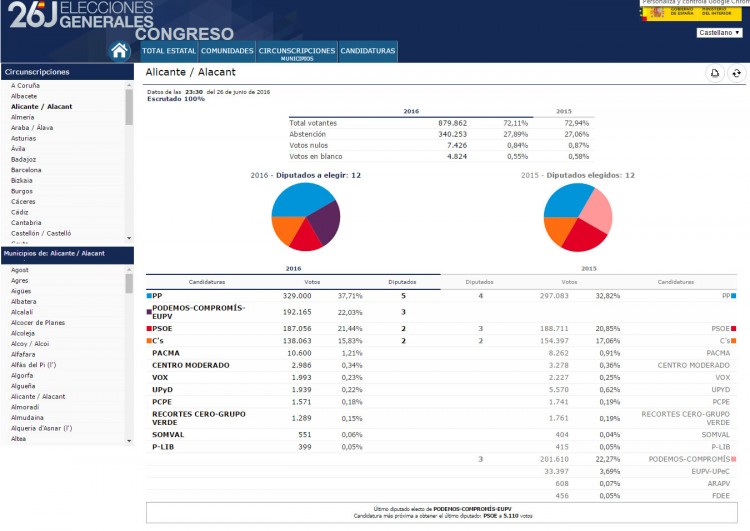
Task: Click the red PSOE color marker in 2016 list
Action: [149, 329]
